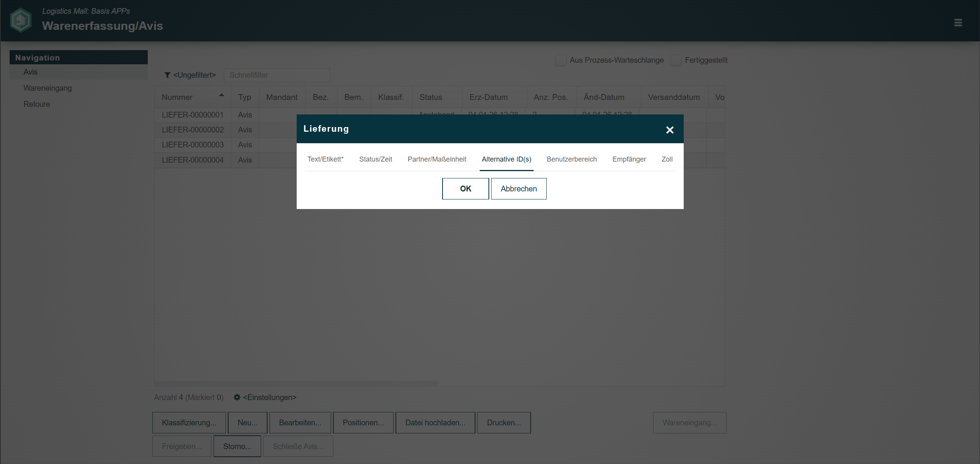Switch to the Empfänger tab
Image resolution: width=980 pixels, height=464 pixels.
pos(629,159)
